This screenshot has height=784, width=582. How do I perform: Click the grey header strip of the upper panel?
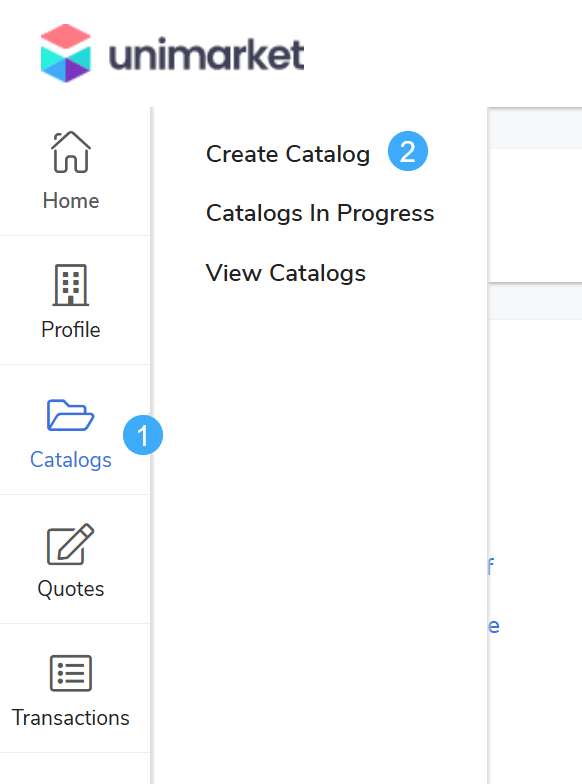point(535,128)
